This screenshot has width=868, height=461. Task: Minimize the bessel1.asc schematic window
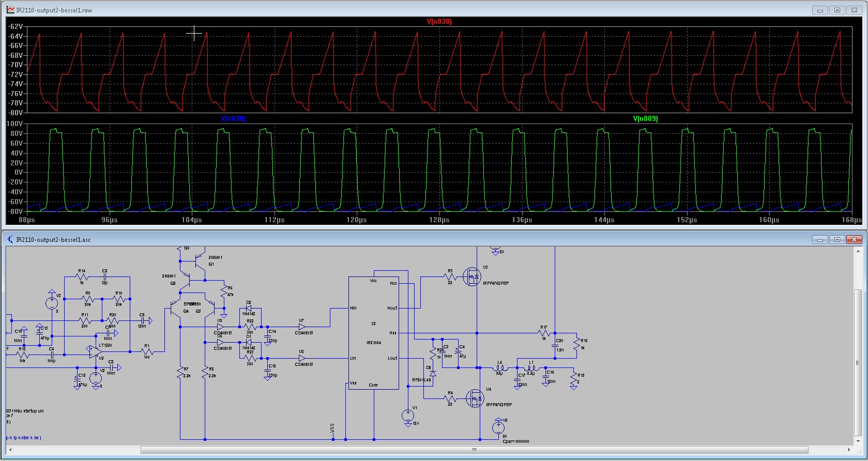(x=820, y=239)
